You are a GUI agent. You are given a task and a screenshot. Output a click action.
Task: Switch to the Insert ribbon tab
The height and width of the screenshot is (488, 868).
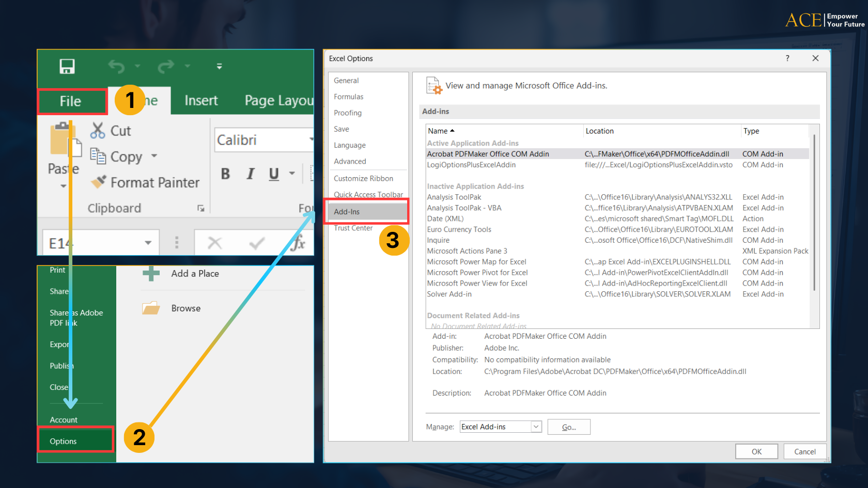201,101
